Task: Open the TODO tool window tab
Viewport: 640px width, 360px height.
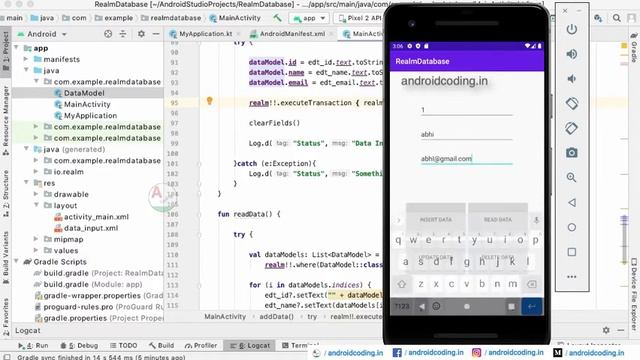Action: point(123,345)
